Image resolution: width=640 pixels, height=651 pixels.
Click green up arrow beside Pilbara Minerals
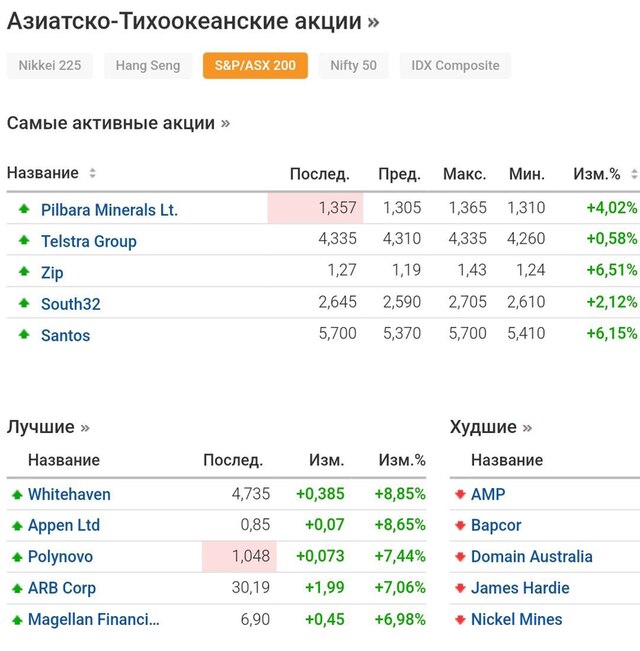click(x=24, y=209)
